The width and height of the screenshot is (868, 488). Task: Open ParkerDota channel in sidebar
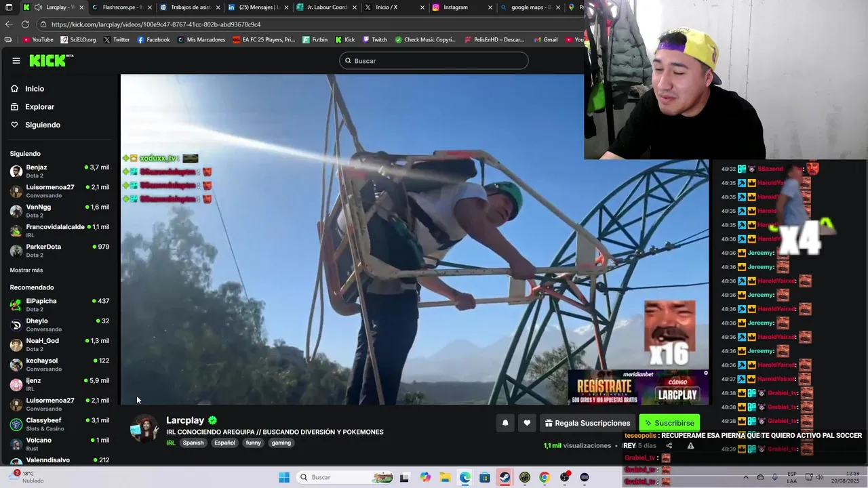[x=60, y=250]
